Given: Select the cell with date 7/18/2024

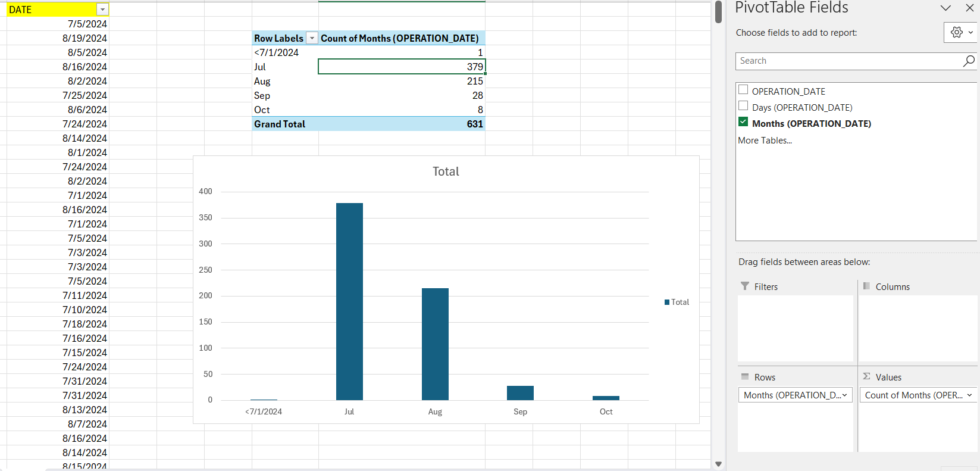Looking at the screenshot, I should (x=58, y=324).
